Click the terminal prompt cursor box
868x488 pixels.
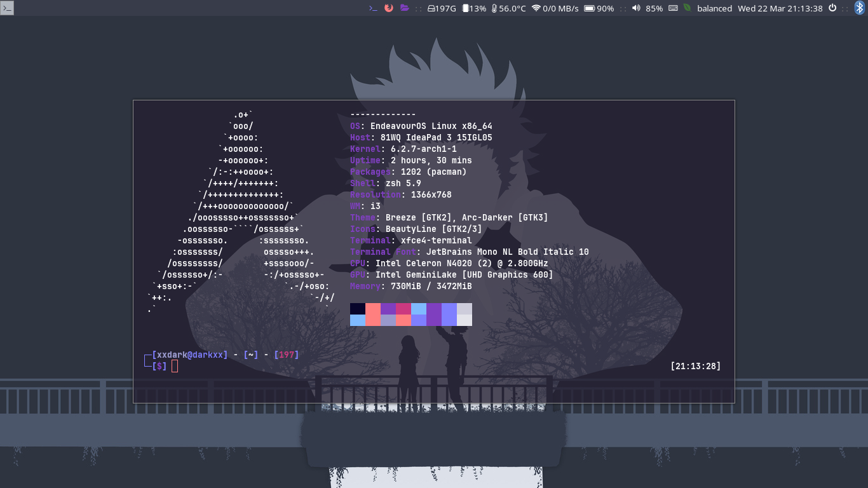(x=175, y=366)
